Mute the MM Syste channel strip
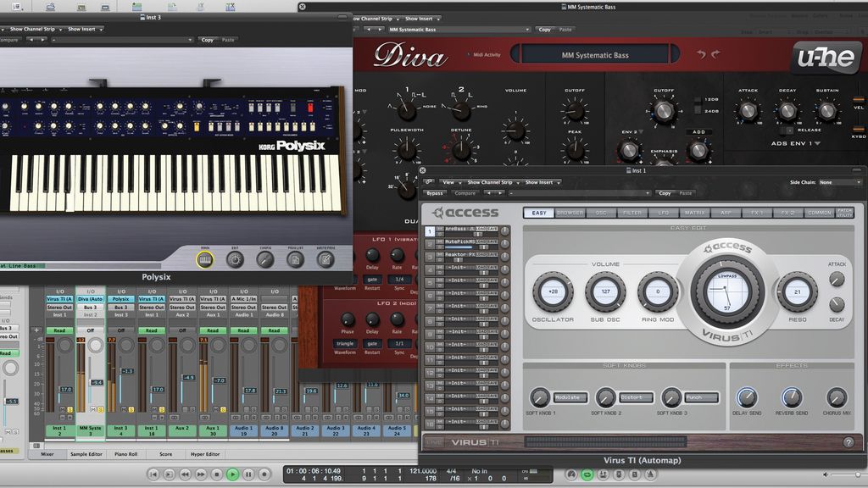 pyautogui.click(x=93, y=409)
